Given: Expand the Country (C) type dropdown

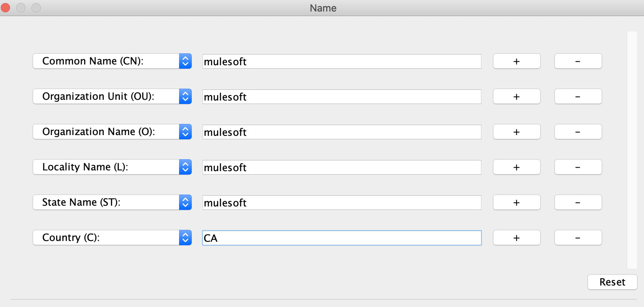Looking at the screenshot, I should click(112, 238).
